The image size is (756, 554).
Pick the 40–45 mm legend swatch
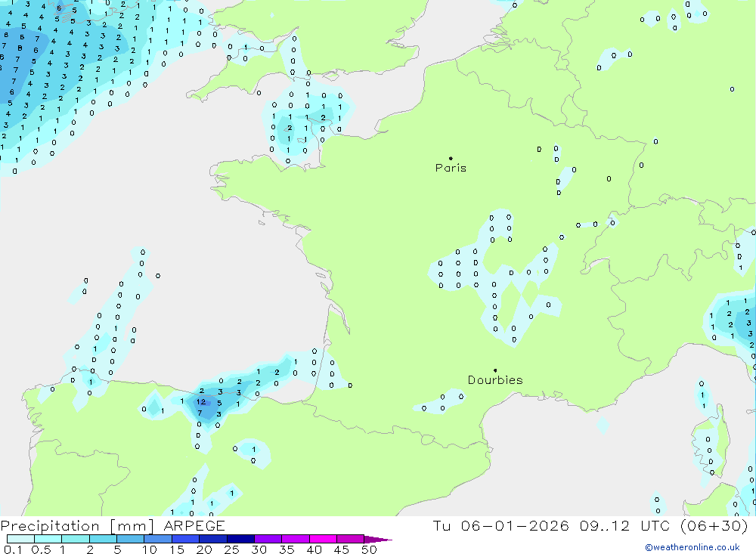click(323, 539)
